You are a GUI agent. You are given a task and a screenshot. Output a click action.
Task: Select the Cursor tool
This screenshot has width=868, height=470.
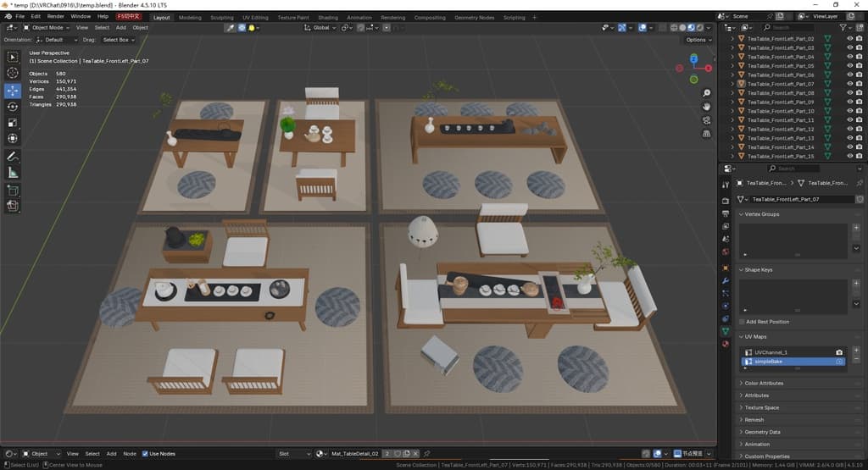click(12, 73)
